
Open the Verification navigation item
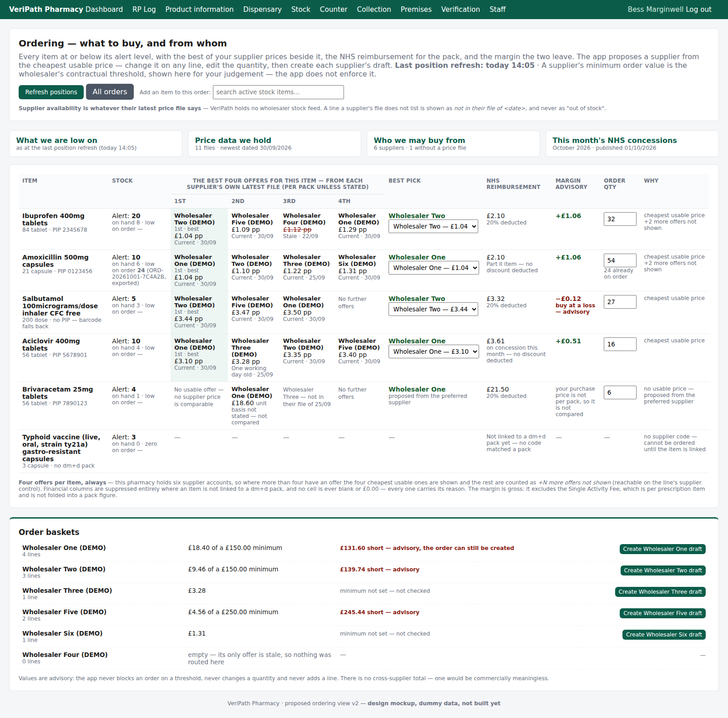point(460,9)
